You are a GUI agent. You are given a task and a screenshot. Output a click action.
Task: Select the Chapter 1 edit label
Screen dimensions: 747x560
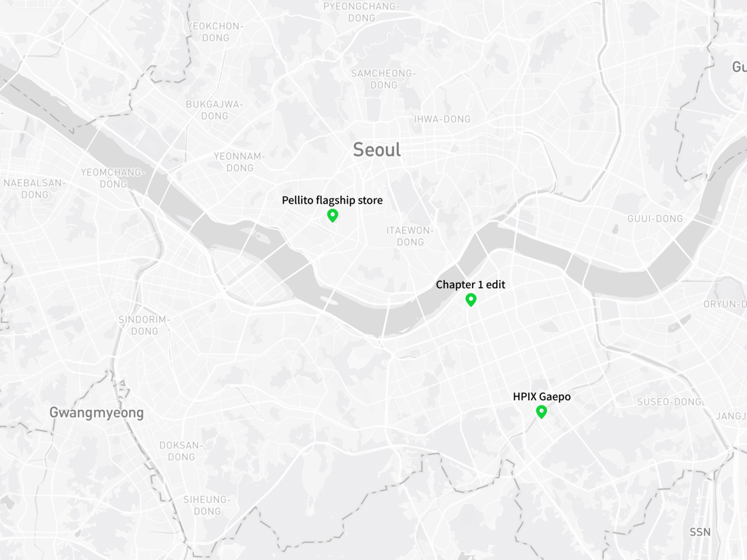470,285
